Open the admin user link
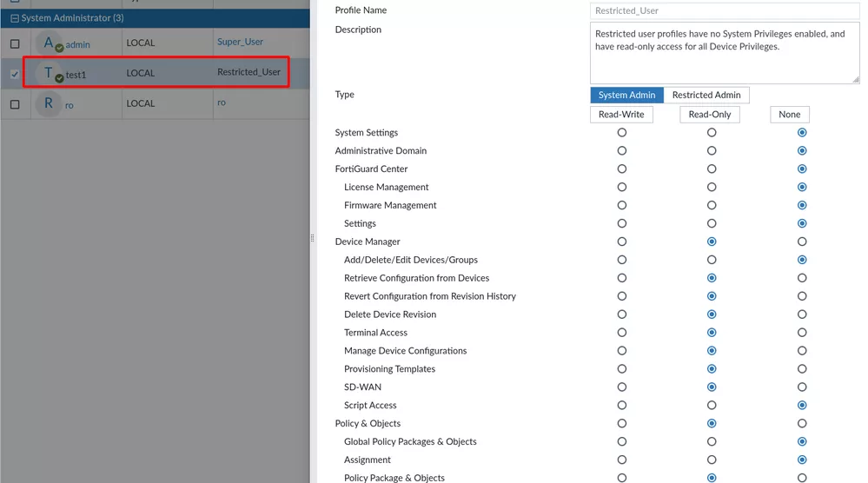Image resolution: width=868 pixels, height=483 pixels. coord(77,44)
